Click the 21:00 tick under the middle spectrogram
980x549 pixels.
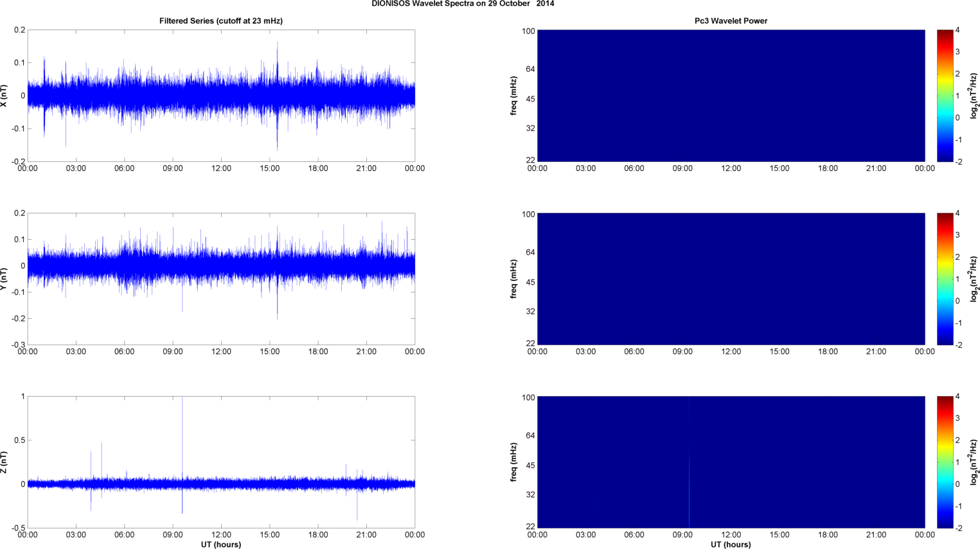(877, 352)
